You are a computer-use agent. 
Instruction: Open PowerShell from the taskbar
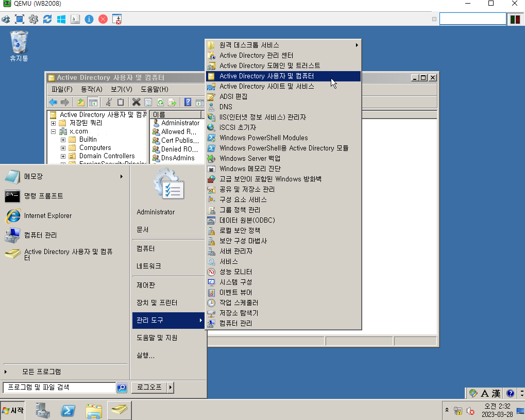pyautogui.click(x=68, y=410)
